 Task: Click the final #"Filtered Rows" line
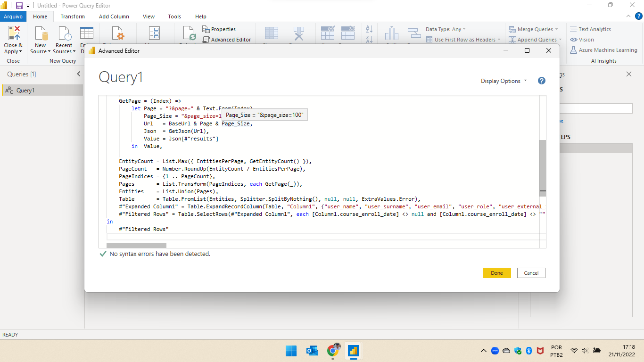coord(144,229)
